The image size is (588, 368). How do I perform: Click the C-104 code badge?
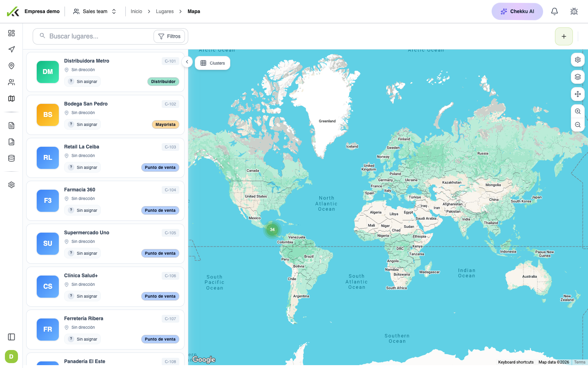[x=170, y=190]
